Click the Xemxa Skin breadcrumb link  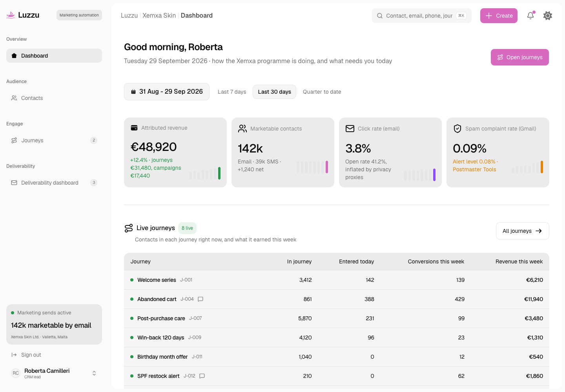pyautogui.click(x=159, y=16)
